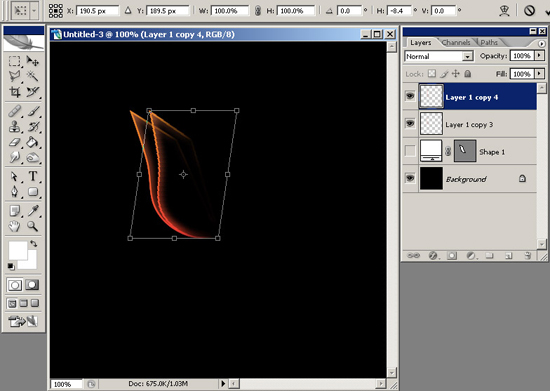Viewport: 550px width, 391px height.
Task: Select the Slice tool
Action: pyautogui.click(x=33, y=92)
